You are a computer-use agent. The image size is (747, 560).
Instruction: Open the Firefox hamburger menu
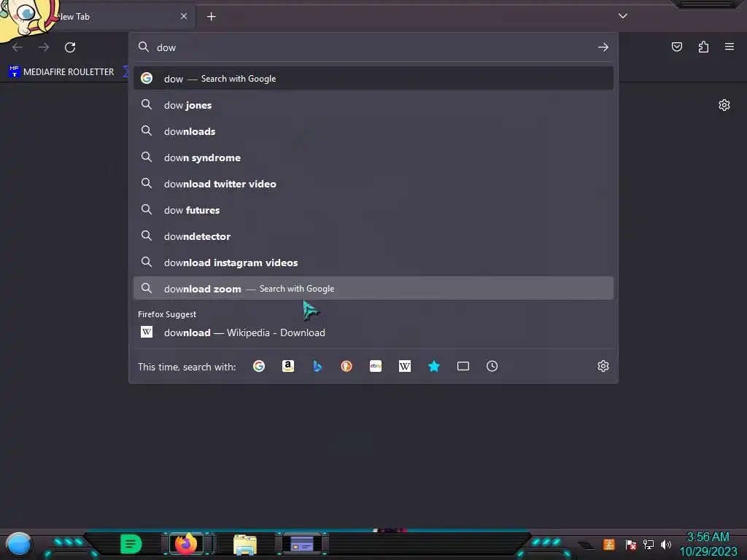tap(729, 47)
